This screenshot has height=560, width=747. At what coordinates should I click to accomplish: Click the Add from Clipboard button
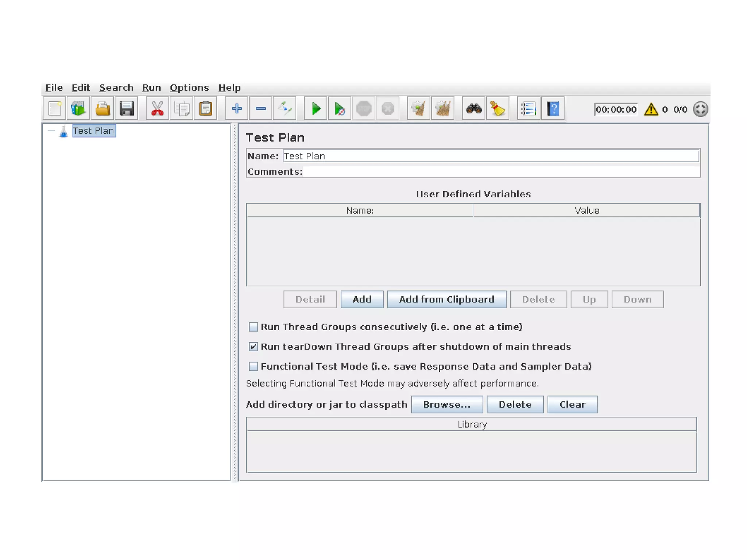click(x=446, y=300)
